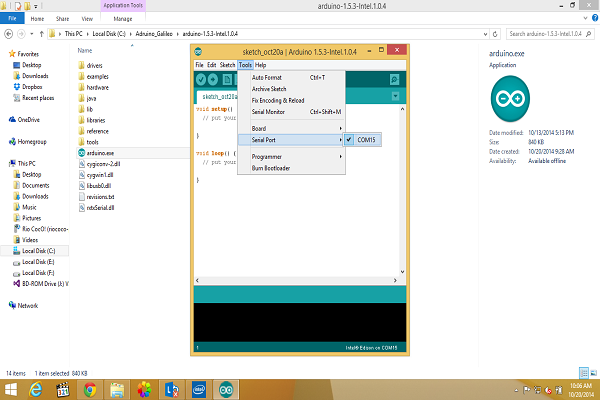Click editor horizontal scroll left arrow
The width and height of the screenshot is (600, 400).
[x=197, y=280]
